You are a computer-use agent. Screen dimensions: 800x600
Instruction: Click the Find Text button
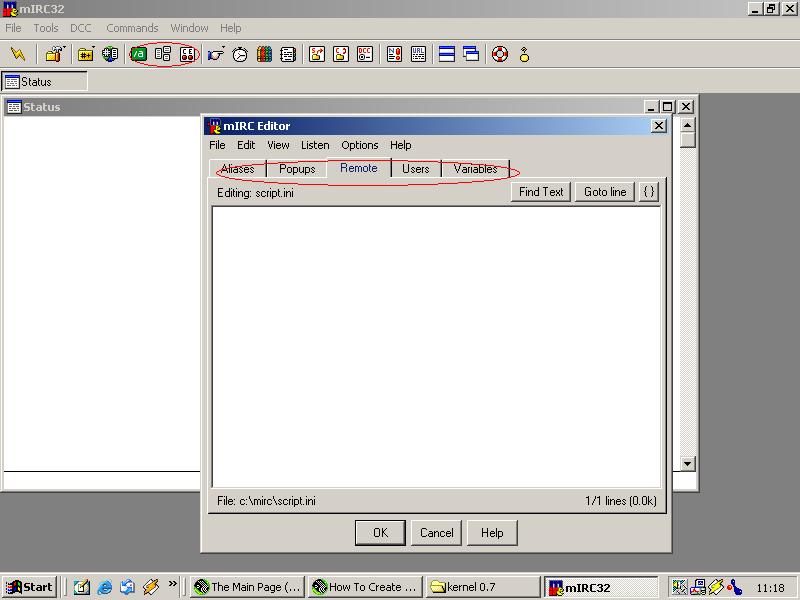coord(541,192)
